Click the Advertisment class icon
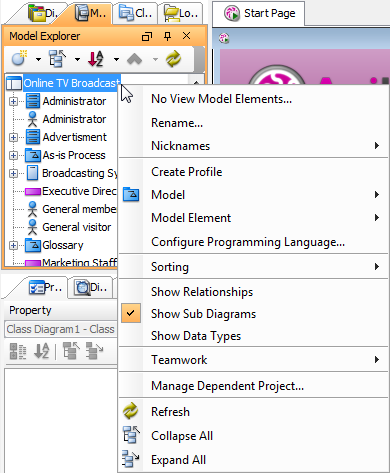The width and height of the screenshot is (390, 473). pyautogui.click(x=33, y=137)
